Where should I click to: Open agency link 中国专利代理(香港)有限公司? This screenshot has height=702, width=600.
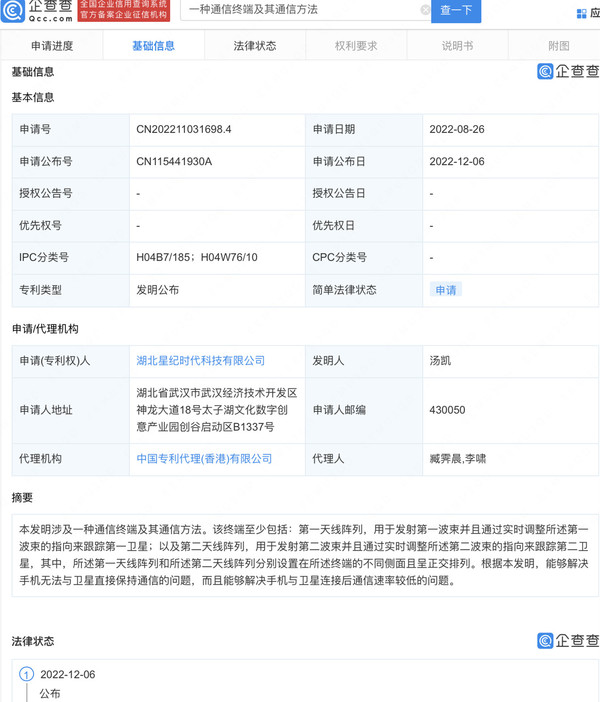coord(204,459)
